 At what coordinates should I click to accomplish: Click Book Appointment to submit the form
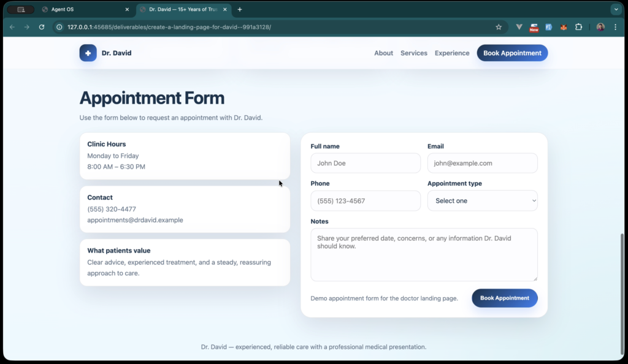(504, 298)
